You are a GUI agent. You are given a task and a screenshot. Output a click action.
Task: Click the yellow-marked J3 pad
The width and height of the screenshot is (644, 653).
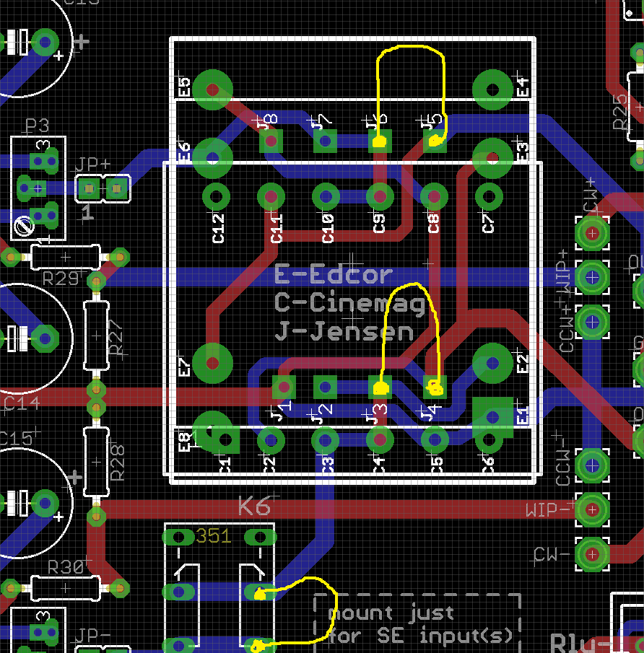coord(380,387)
